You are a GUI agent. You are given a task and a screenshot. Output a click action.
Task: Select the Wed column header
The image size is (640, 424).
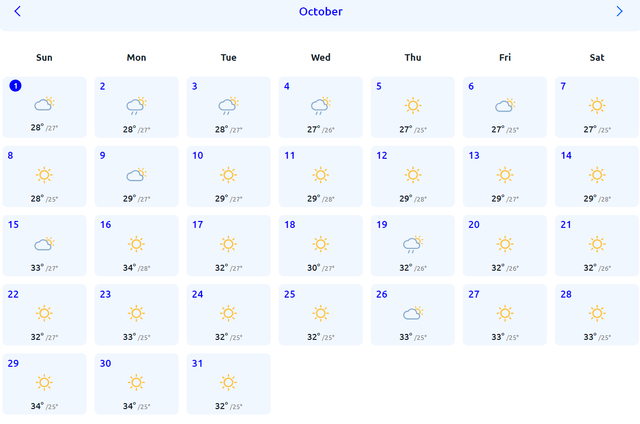click(x=320, y=58)
